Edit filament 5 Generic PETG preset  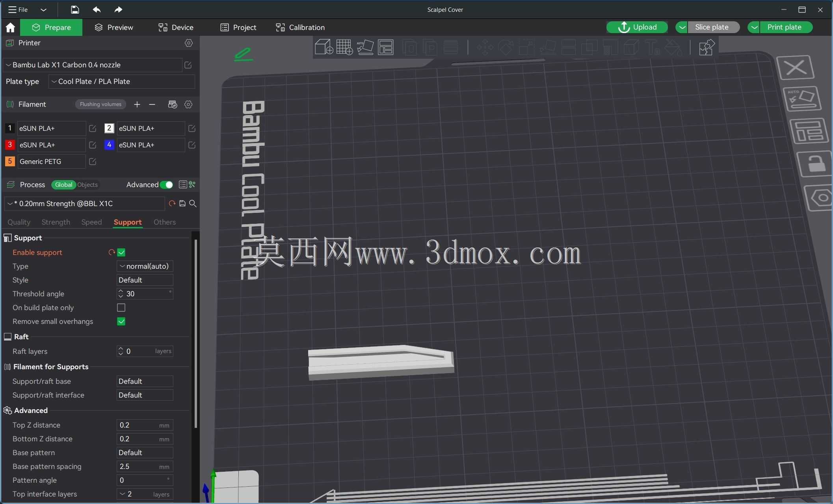point(93,162)
